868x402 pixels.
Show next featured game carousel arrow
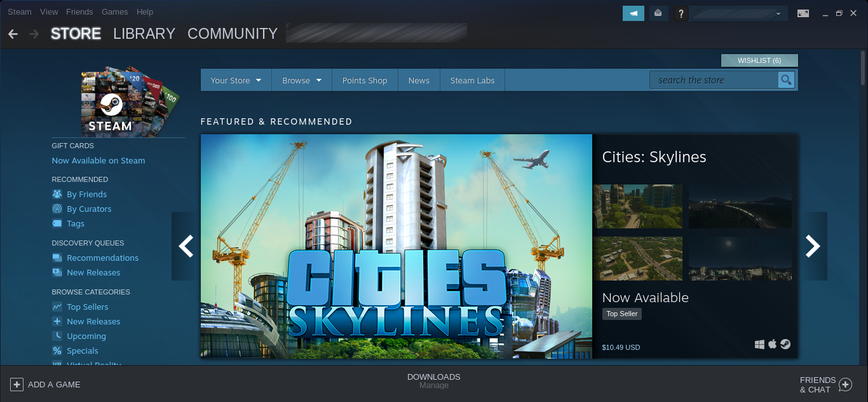(813, 246)
